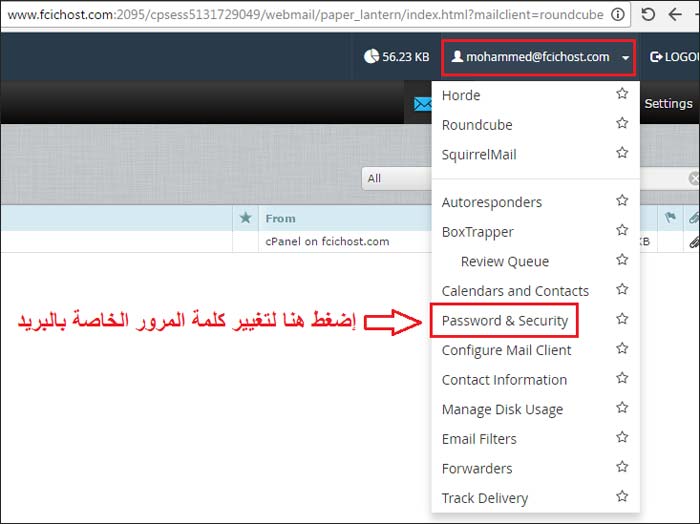Open SquirrelMail webmail client
700x524 pixels.
coord(479,155)
